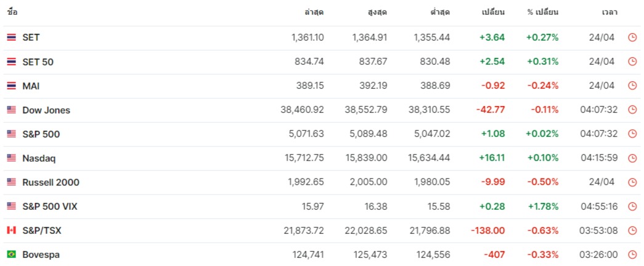Click the Thai flag beside SET 50
644x266 pixels.
(x=12, y=62)
